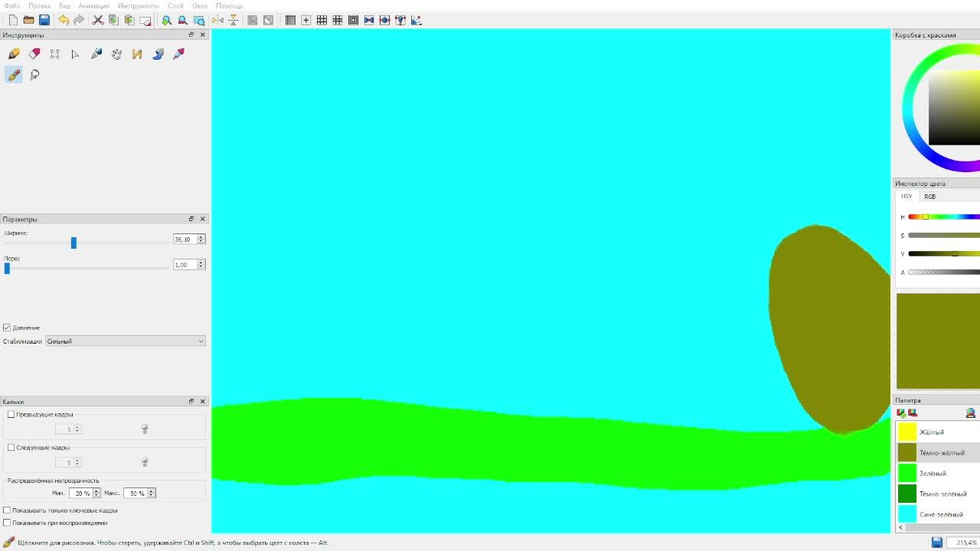Screen dimensions: 980x551
Task: Check Показывать только ключевые кадры
Action: (7, 510)
